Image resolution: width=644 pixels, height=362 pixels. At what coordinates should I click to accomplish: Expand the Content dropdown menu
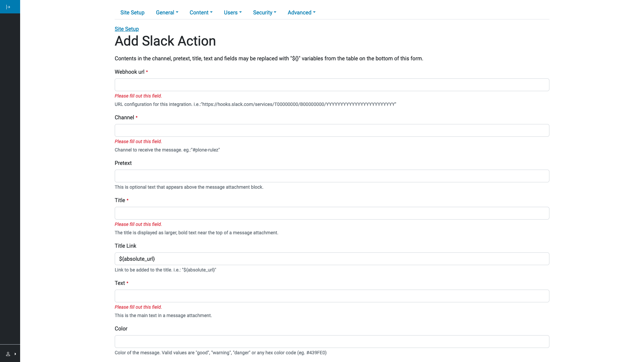coord(201,12)
